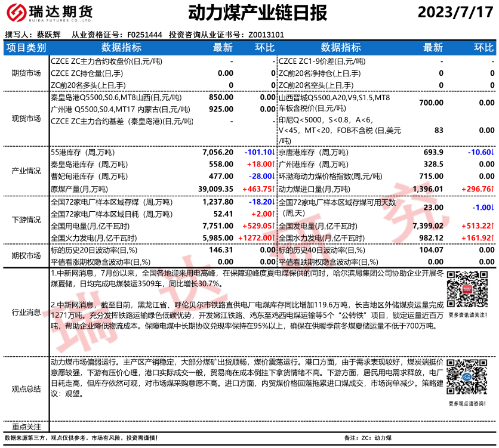Click the blue down arrow for 55港库存
The height and width of the screenshot is (448, 499).
tap(273, 153)
